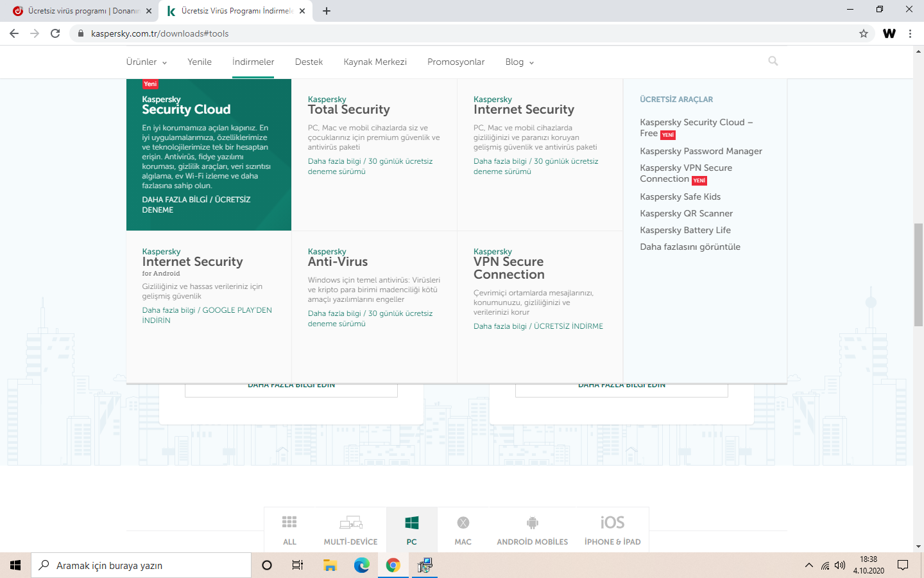Open the Promosyonlar menu item

click(x=456, y=62)
